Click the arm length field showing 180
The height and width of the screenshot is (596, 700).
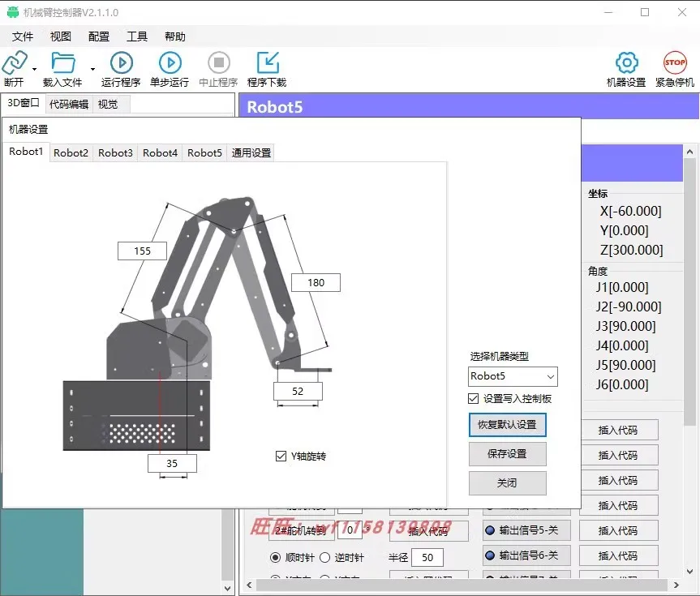click(316, 283)
